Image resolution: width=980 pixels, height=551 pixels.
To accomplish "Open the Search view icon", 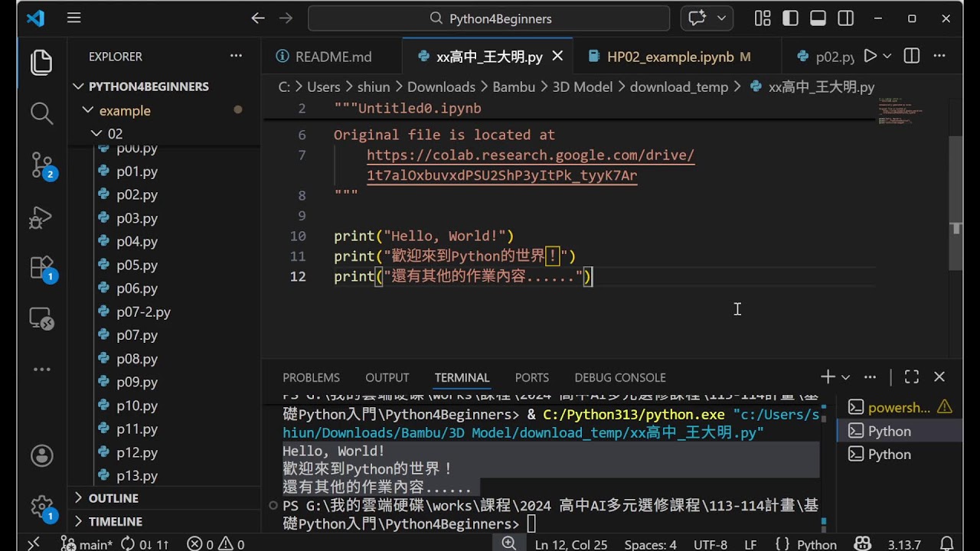I will [x=41, y=113].
